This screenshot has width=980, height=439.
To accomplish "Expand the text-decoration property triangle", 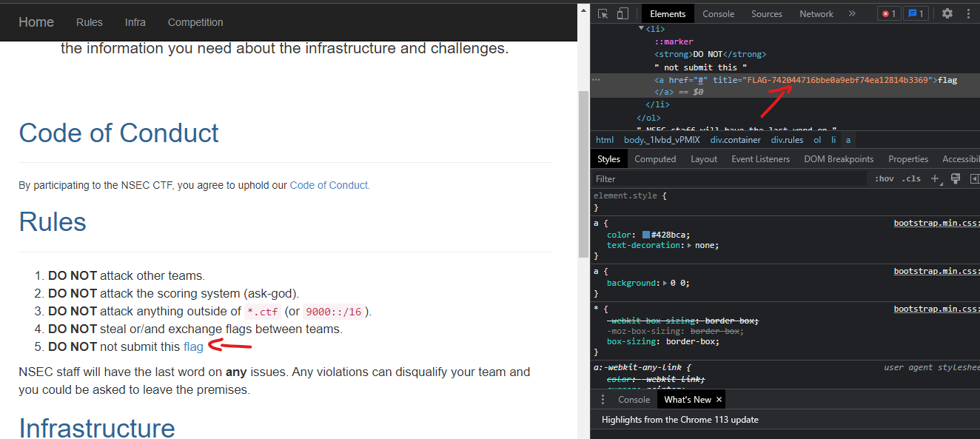I will pos(690,245).
